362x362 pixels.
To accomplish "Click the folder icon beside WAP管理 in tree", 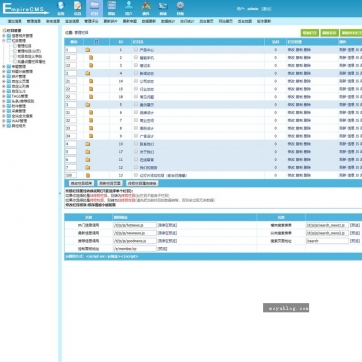I will (x=9, y=121).
